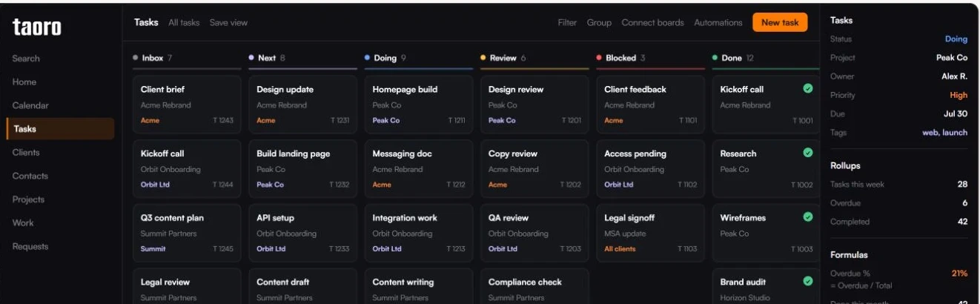
Task: Click Save view
Action: [x=228, y=23]
